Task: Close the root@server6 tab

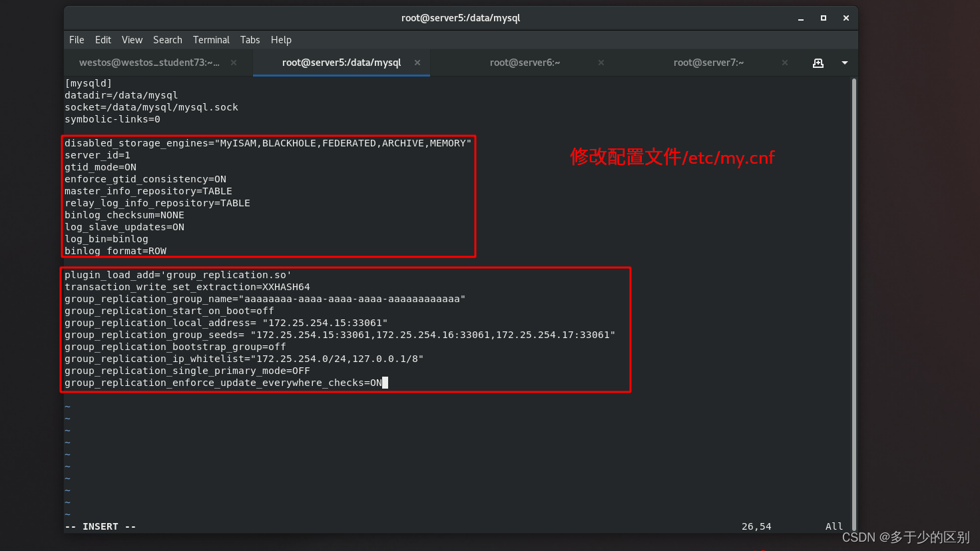Action: pos(601,63)
